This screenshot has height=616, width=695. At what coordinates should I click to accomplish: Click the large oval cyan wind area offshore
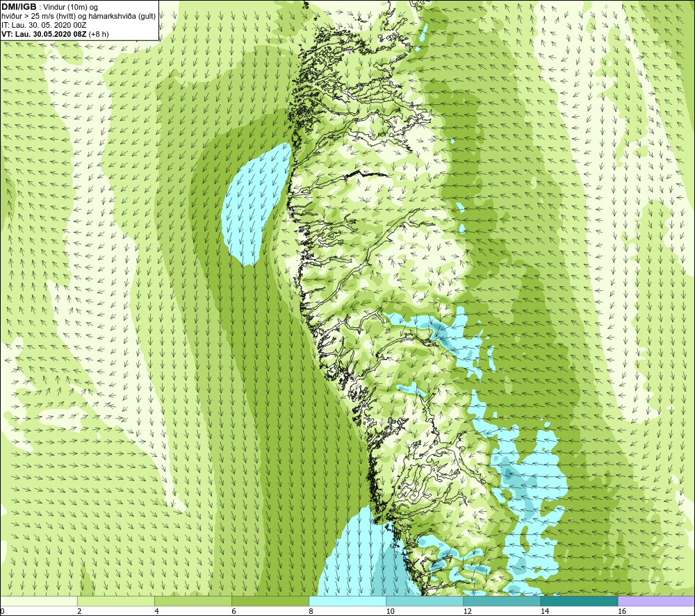pos(254,205)
